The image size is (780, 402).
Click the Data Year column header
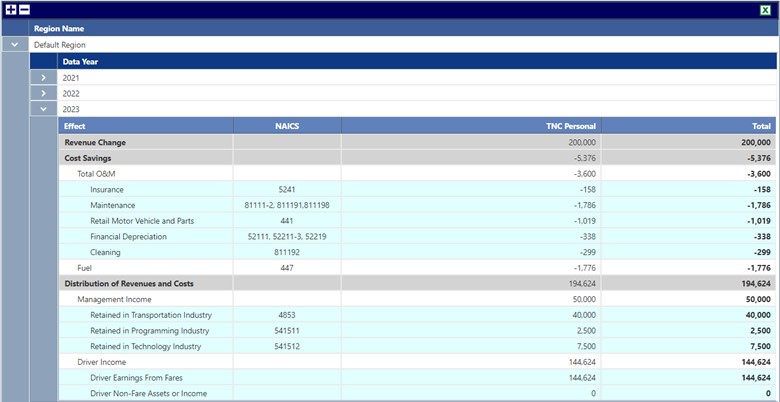click(x=80, y=61)
